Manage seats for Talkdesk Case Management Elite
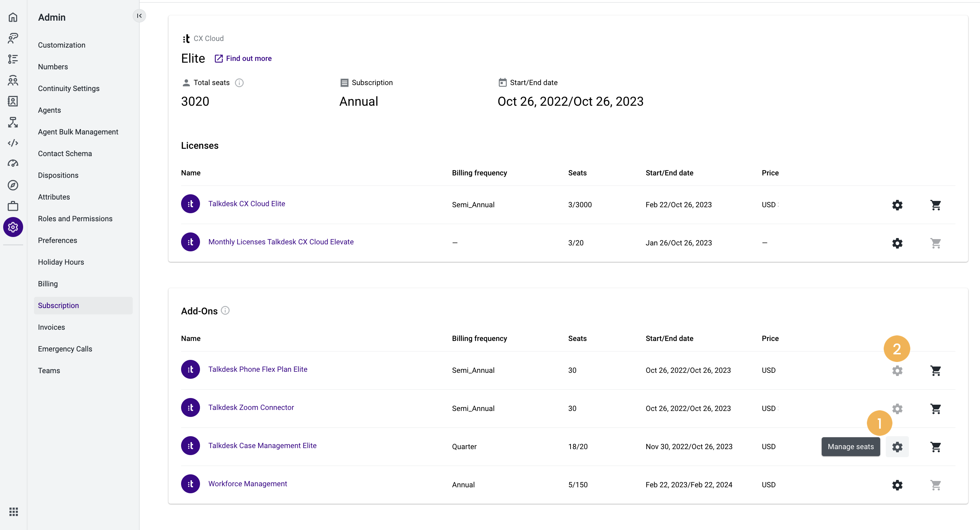 (897, 447)
